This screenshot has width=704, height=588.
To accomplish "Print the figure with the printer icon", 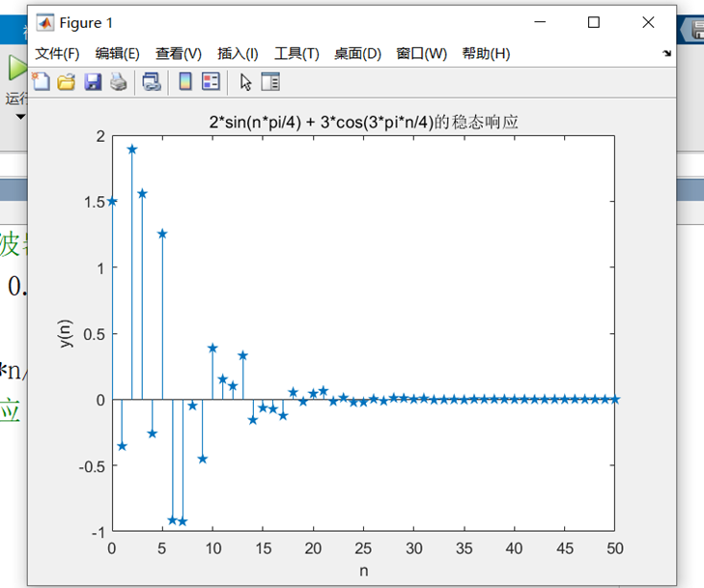I will click(x=119, y=82).
